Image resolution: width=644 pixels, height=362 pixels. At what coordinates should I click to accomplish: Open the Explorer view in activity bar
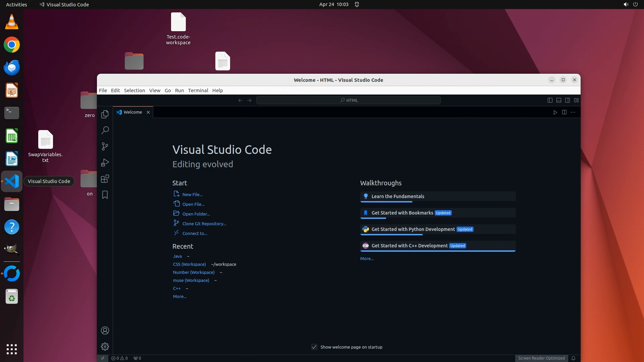pyautogui.click(x=105, y=114)
